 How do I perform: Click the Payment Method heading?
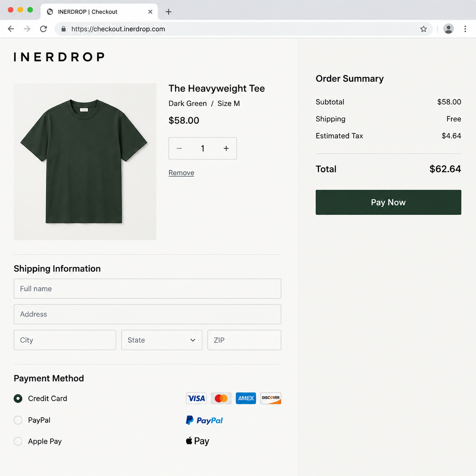(49, 378)
